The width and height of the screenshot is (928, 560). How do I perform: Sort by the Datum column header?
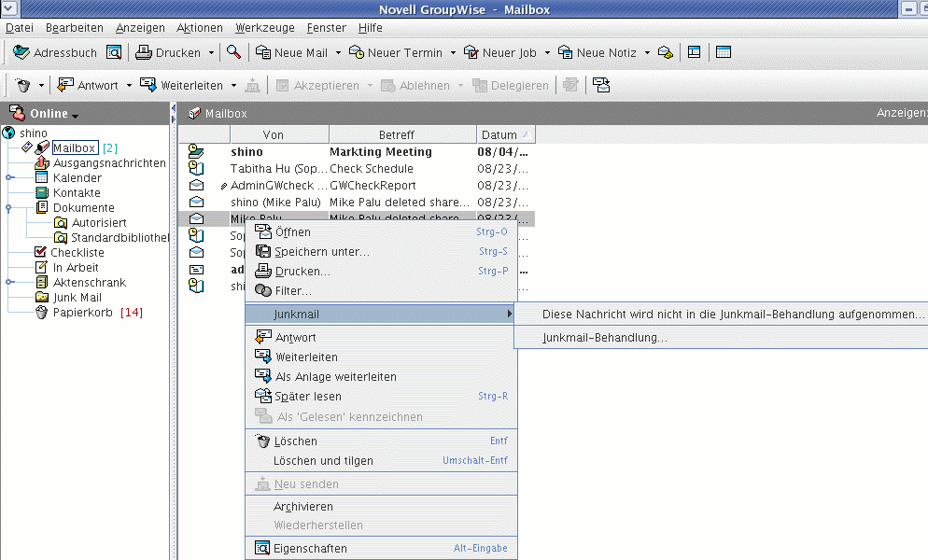pyautogui.click(x=506, y=135)
